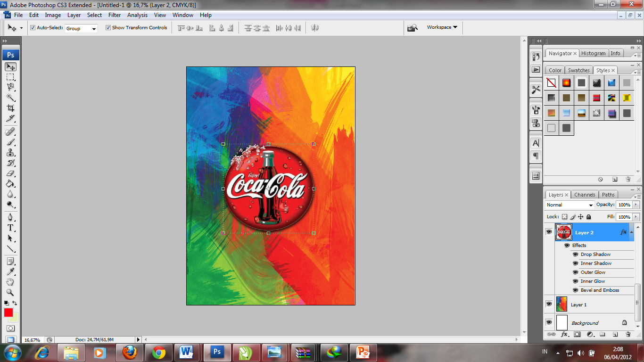
Task: Open the Normal blend mode dropdown
Action: pyautogui.click(x=570, y=205)
